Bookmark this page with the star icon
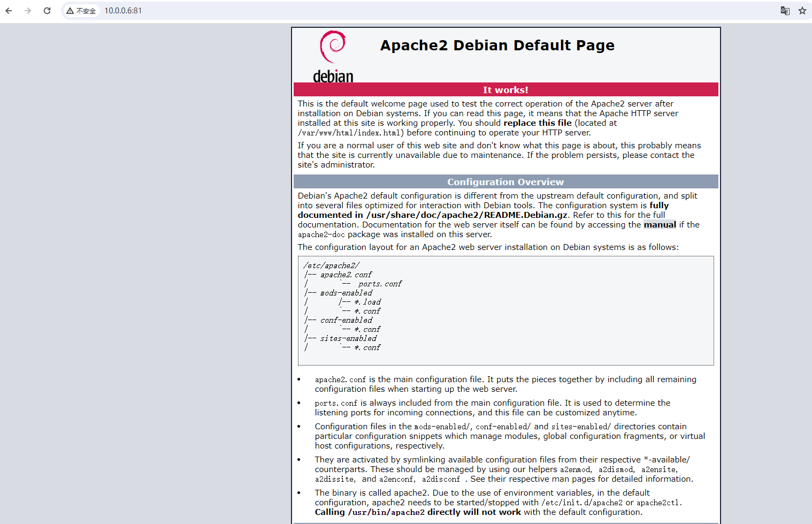This screenshot has width=812, height=524. pos(802,11)
